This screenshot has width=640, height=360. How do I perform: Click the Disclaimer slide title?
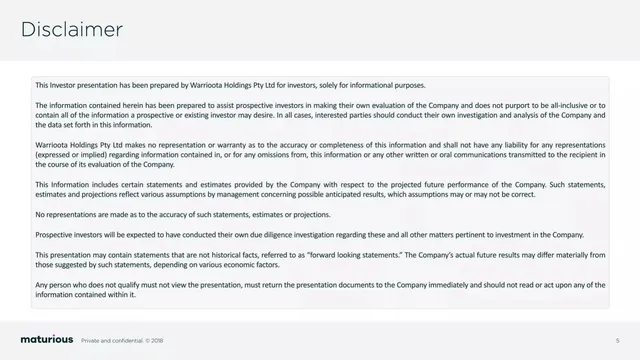[x=72, y=30]
